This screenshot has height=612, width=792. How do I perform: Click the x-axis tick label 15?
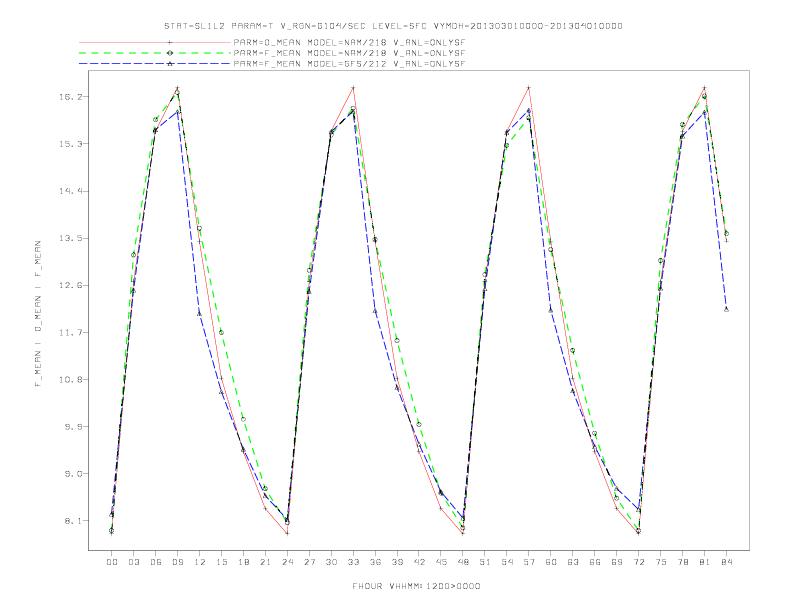pos(221,562)
